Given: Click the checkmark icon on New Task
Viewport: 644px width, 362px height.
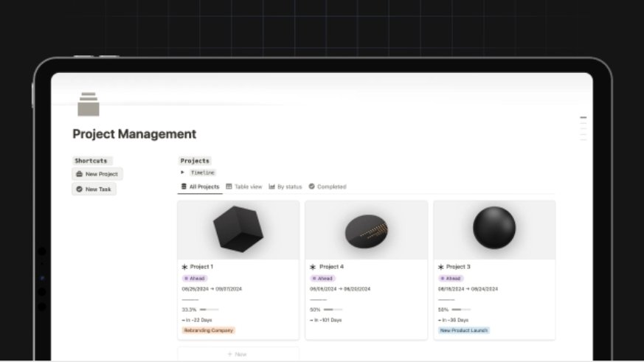Looking at the screenshot, I should (79, 189).
